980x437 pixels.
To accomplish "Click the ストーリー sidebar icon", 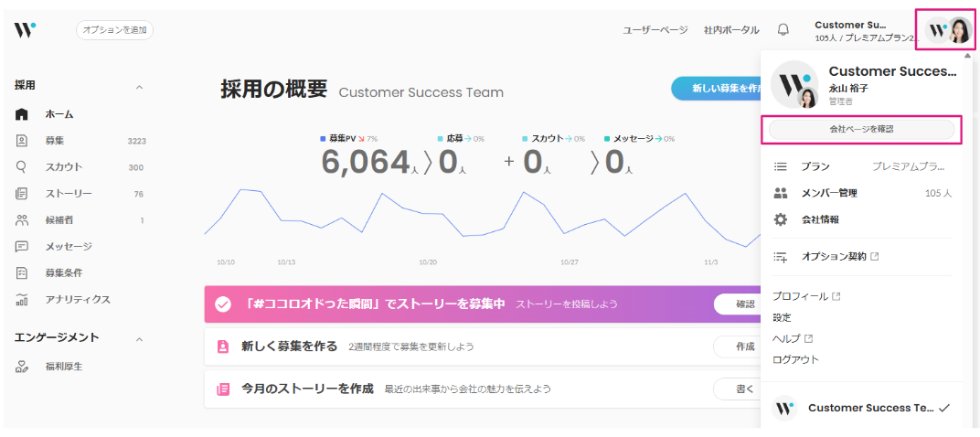I will (x=22, y=194).
